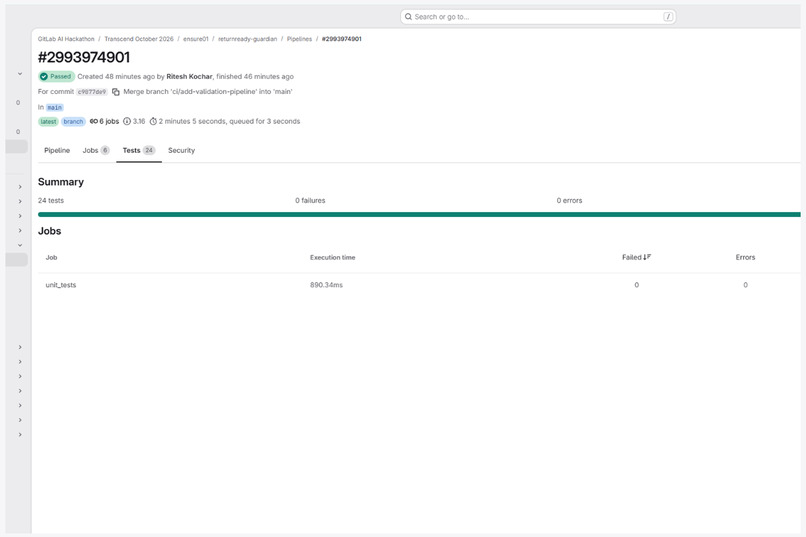Click the green test success progress bar
The image size is (806, 537).
419,214
